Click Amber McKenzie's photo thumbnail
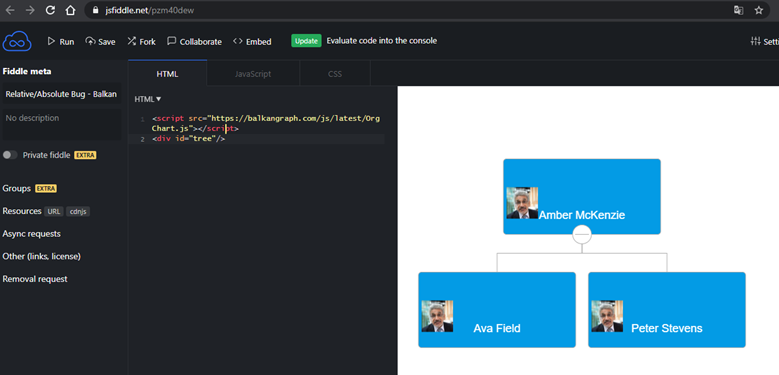The width and height of the screenshot is (779, 375). (x=522, y=203)
